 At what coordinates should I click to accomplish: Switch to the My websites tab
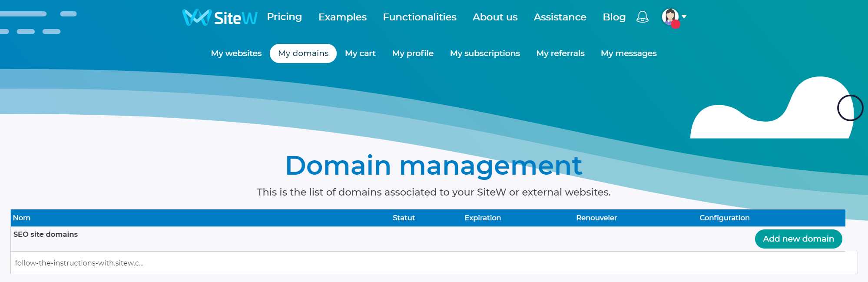click(236, 53)
